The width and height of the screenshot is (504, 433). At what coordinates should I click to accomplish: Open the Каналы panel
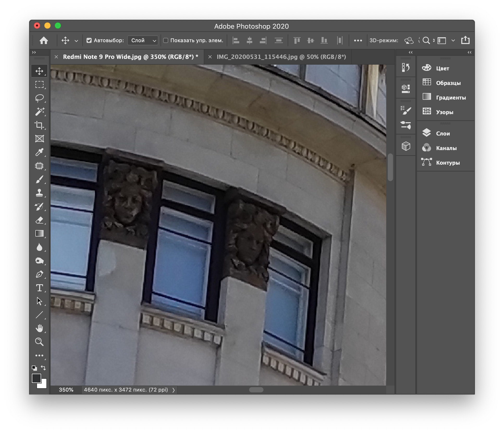click(446, 148)
